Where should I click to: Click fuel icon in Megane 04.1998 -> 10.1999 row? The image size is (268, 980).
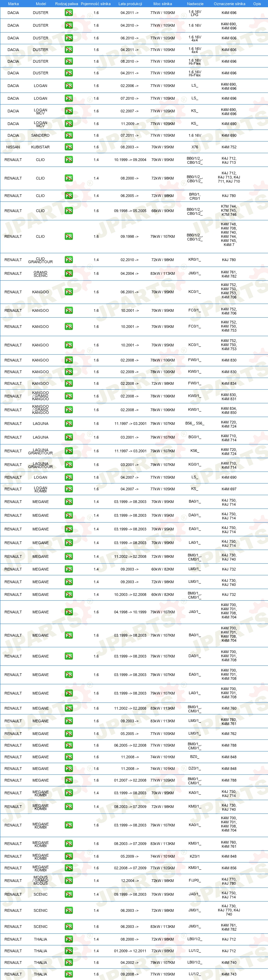[x=69, y=612]
